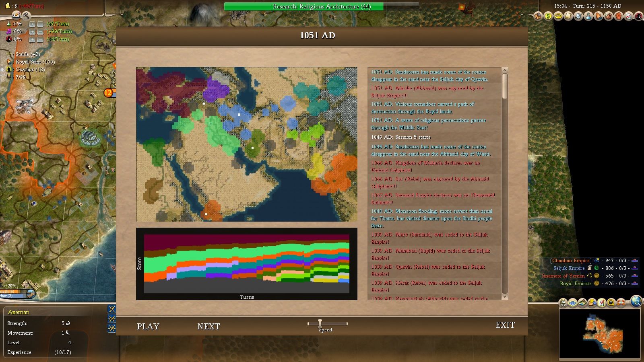Click NEXT to advance the replay
The height and width of the screenshot is (362, 644).
(208, 326)
